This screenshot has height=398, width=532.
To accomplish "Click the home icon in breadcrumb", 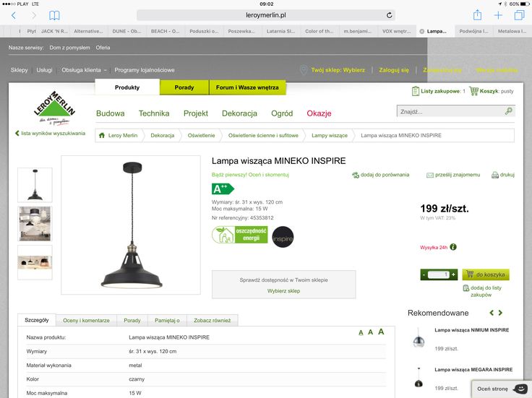I will click(x=101, y=135).
